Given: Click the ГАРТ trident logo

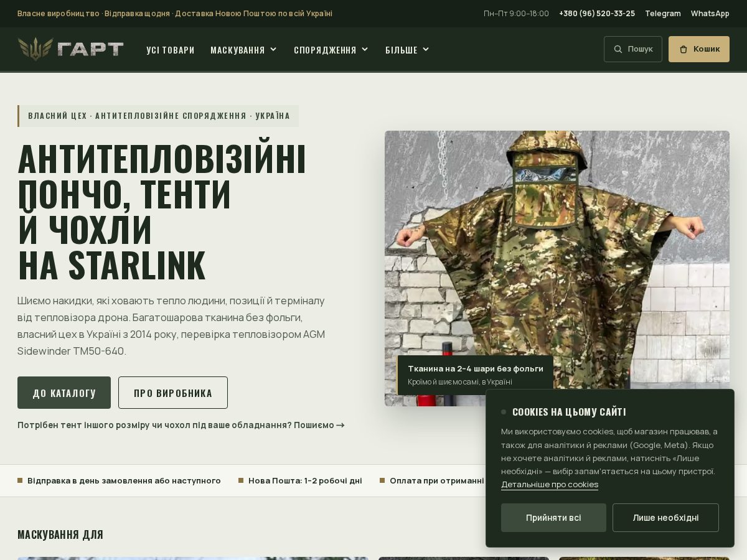Looking at the screenshot, I should click(70, 49).
